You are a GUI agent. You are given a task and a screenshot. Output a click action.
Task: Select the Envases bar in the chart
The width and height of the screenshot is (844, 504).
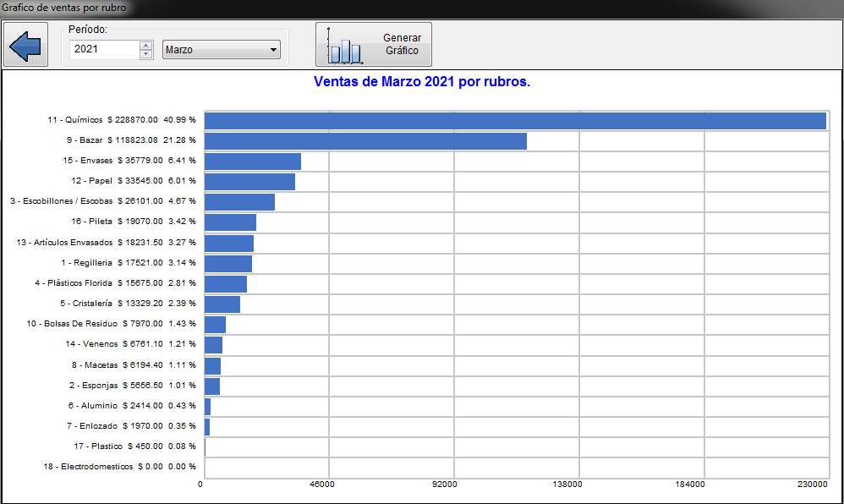[x=252, y=161]
